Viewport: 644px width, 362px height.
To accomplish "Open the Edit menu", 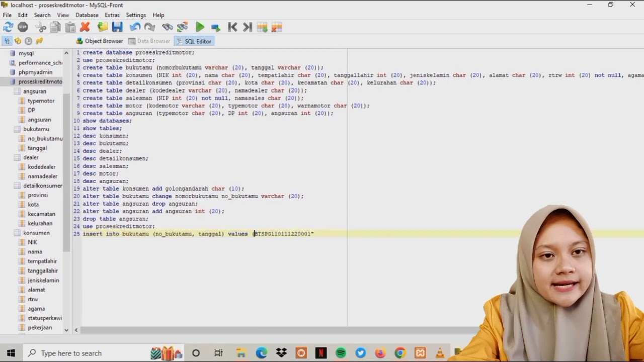I will pyautogui.click(x=23, y=15).
